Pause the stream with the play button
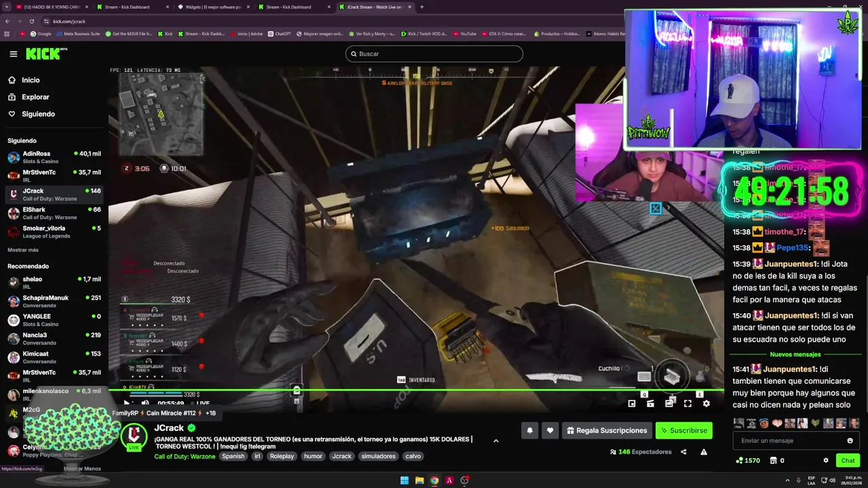The width and height of the screenshot is (868, 488). [127, 403]
